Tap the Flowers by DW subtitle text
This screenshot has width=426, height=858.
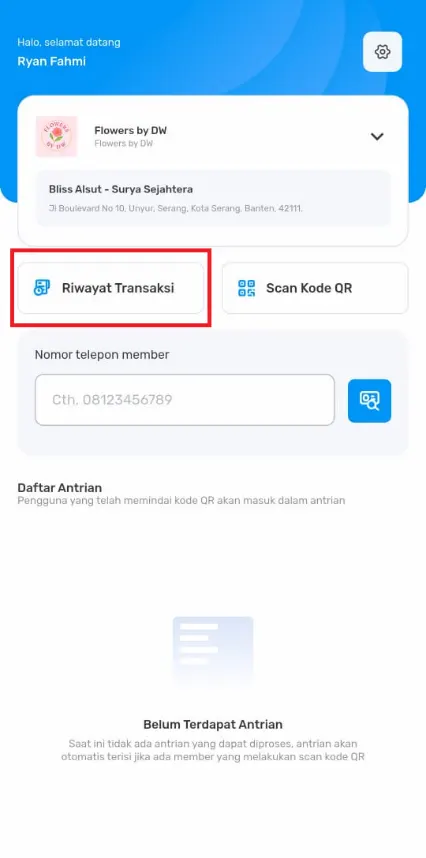124,143
